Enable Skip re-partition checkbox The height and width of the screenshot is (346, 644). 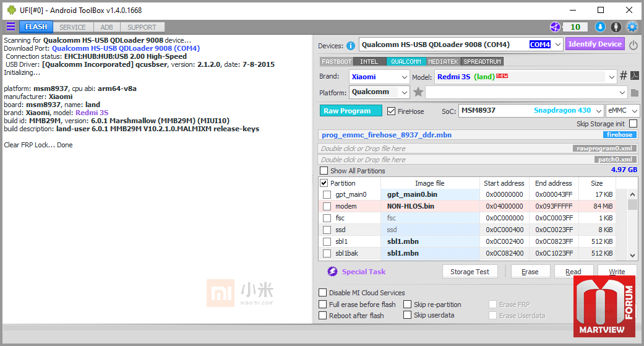408,304
